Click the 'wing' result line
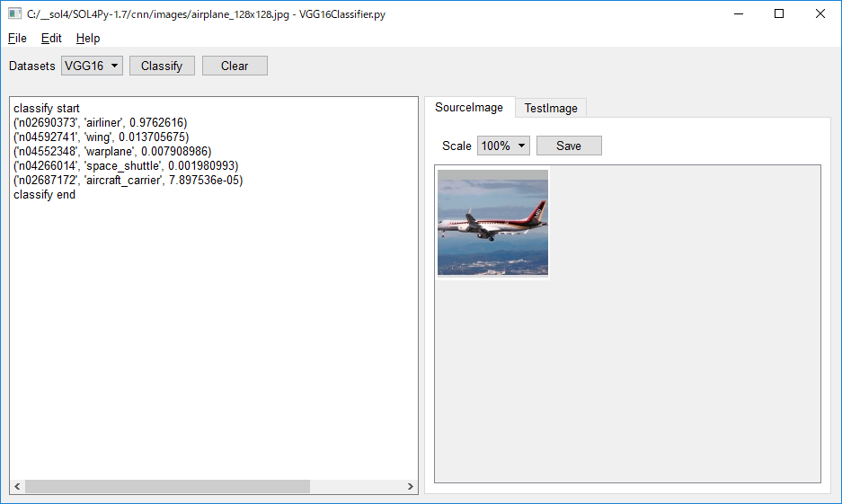 pos(102,137)
